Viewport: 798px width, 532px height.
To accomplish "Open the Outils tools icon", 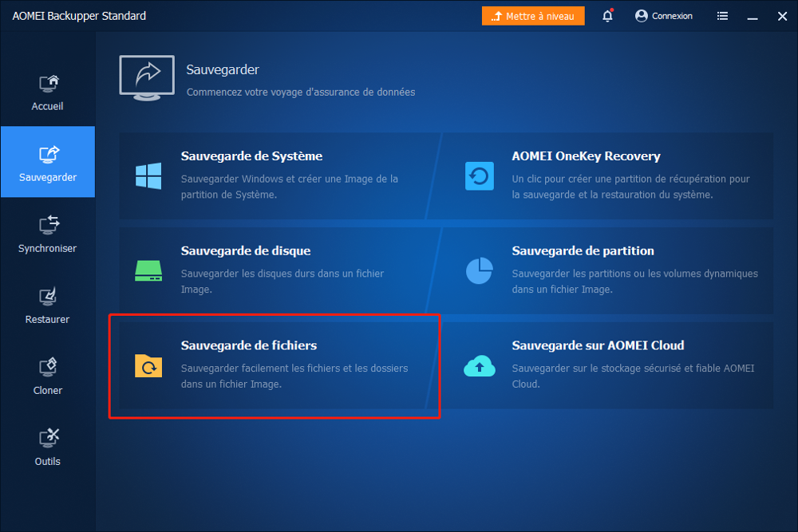I will 49,438.
